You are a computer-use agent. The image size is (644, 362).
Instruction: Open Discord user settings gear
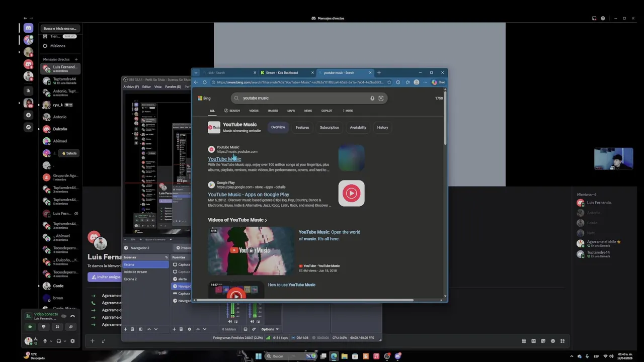tap(72, 341)
